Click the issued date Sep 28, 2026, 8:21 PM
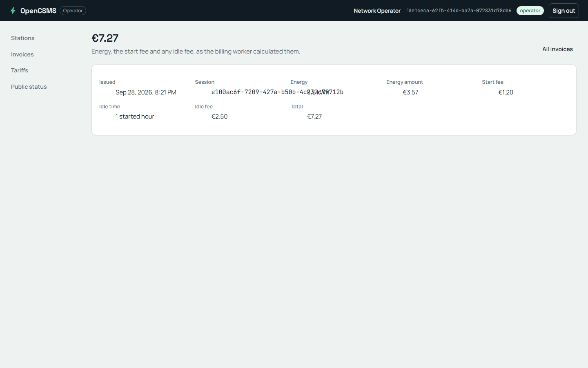 coord(146,92)
